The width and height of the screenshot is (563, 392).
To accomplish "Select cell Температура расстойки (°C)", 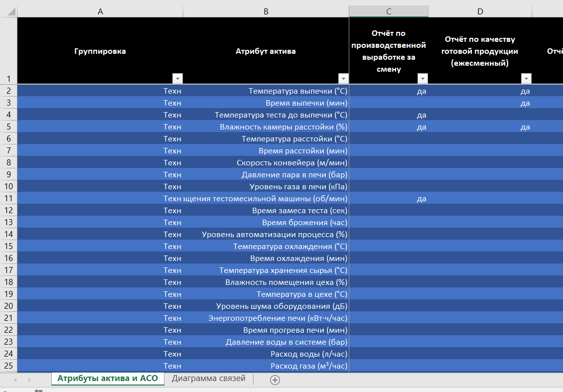I will [x=266, y=138].
